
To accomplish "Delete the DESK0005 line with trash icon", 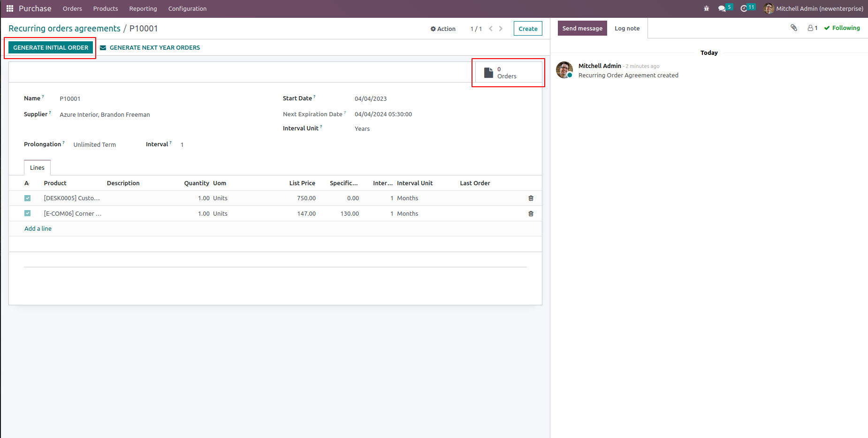I will [531, 198].
